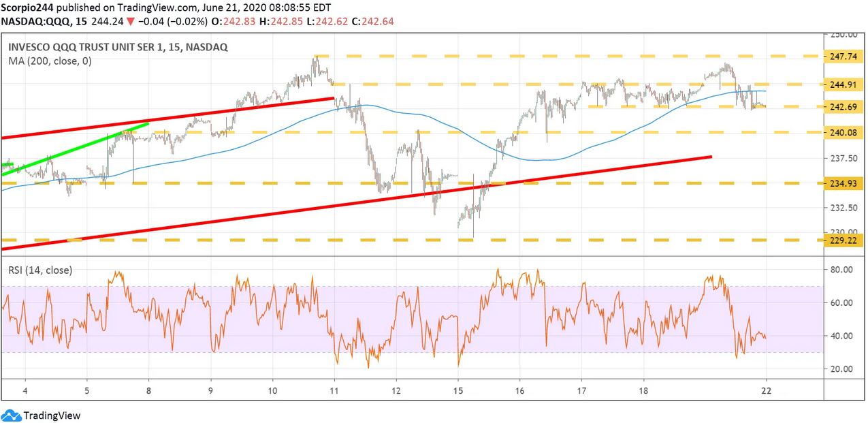Screen dimensions: 868x423
Task: Click the 60.00 RSI axis value
Action: [842, 303]
